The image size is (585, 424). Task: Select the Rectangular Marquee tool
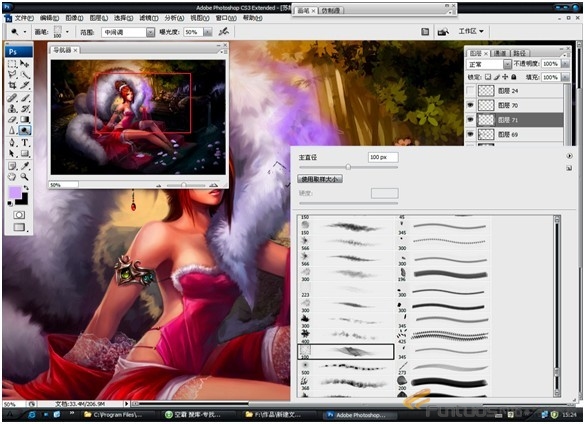[12, 63]
